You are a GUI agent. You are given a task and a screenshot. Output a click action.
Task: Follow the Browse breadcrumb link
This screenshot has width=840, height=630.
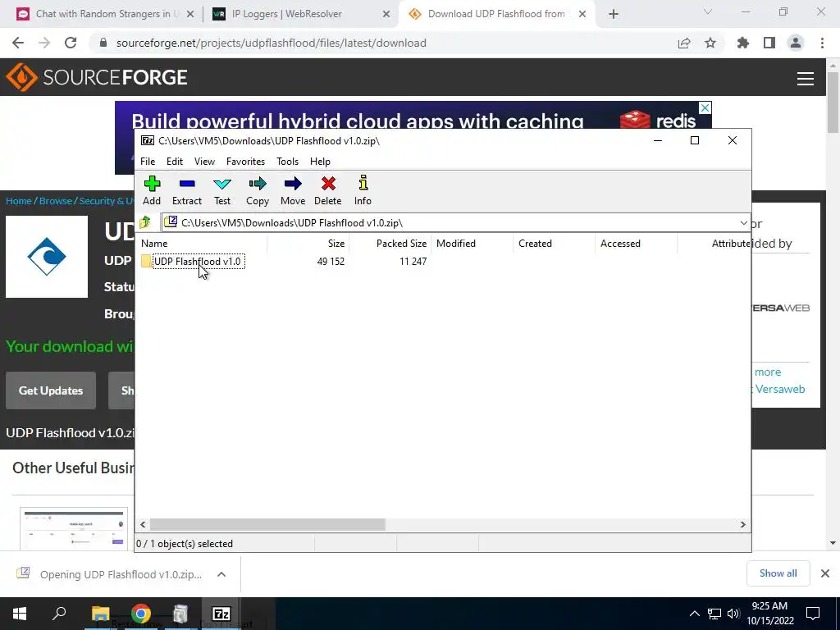(x=56, y=201)
